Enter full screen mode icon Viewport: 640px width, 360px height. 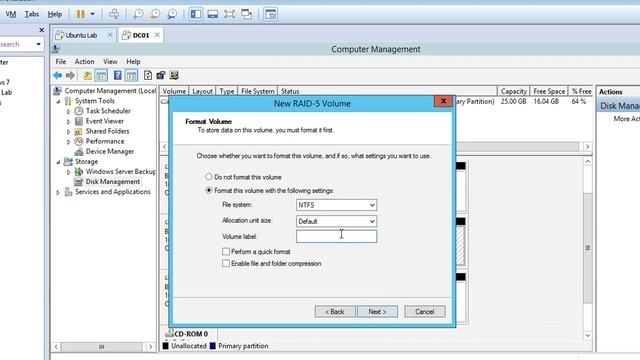[229, 14]
